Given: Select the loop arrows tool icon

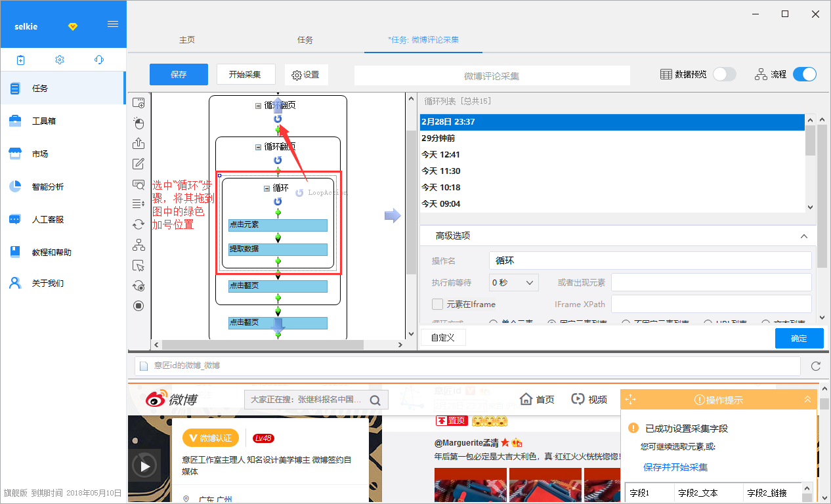Looking at the screenshot, I should tap(138, 224).
